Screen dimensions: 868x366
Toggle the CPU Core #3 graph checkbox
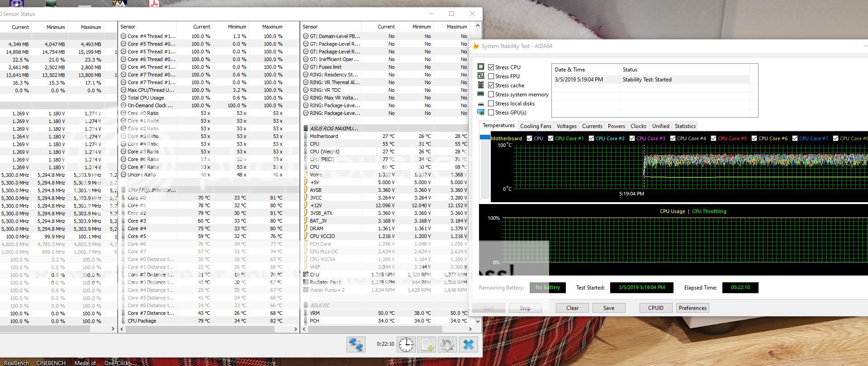click(x=632, y=138)
